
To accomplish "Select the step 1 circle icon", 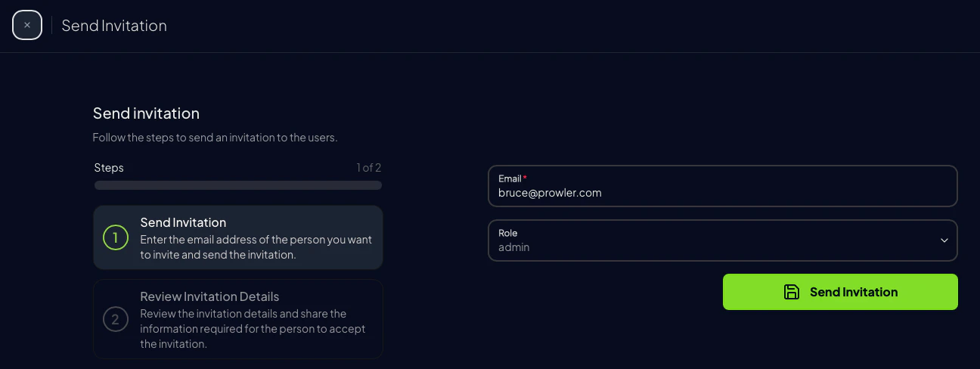I will pos(116,238).
